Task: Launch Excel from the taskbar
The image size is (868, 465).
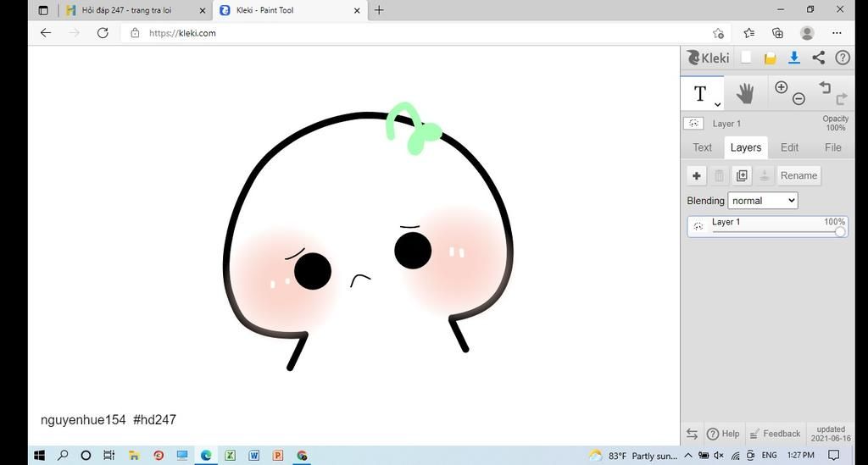Action: [x=231, y=456]
